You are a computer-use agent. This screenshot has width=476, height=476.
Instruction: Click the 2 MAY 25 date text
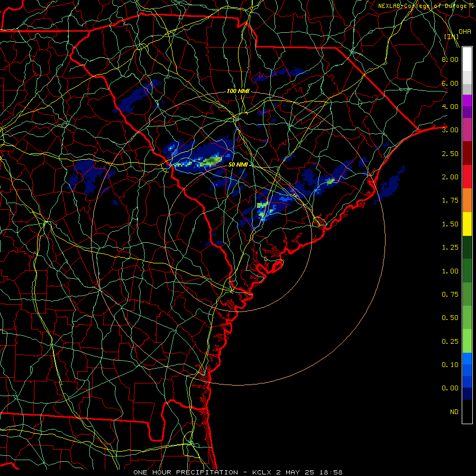point(296,472)
